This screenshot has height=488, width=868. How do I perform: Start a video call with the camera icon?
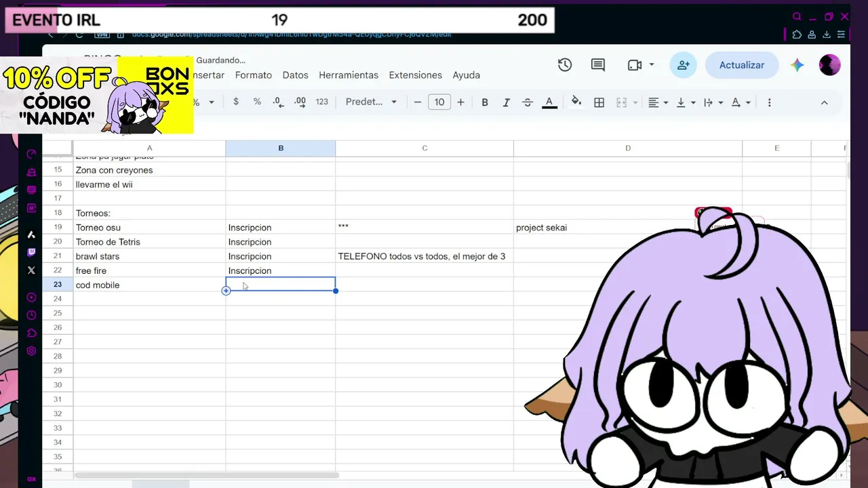click(635, 65)
